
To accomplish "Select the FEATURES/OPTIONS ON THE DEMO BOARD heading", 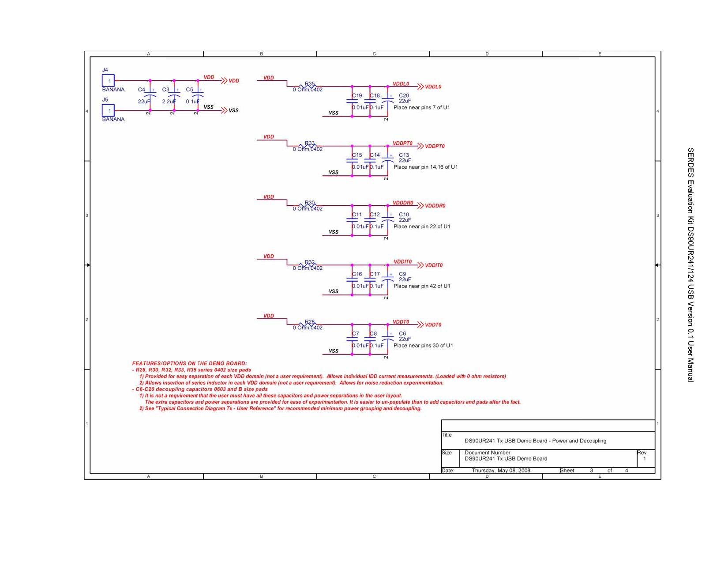I will point(189,363).
